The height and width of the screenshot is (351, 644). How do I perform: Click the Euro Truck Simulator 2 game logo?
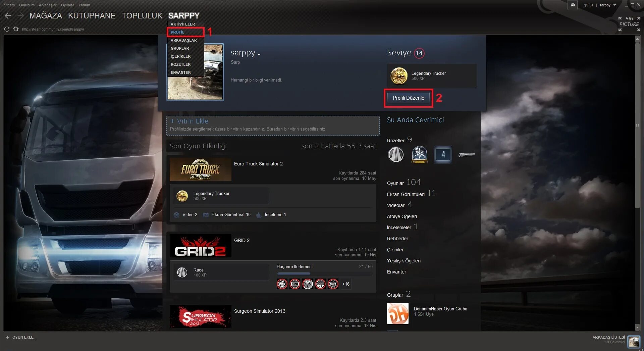click(200, 169)
